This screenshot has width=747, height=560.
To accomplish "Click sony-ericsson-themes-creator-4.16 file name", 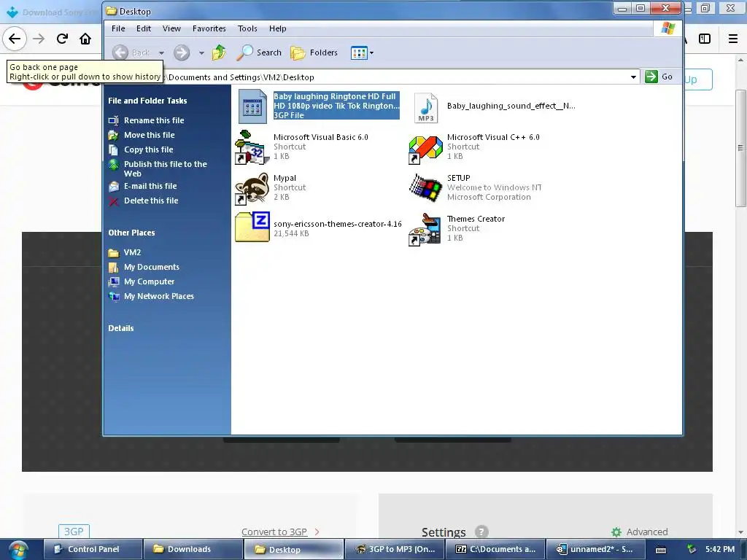I will (x=337, y=224).
